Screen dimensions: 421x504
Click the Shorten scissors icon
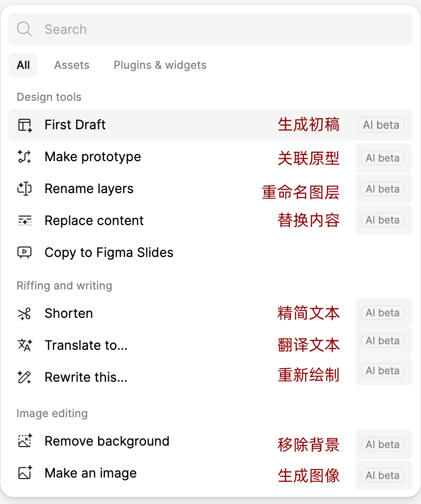(25, 314)
